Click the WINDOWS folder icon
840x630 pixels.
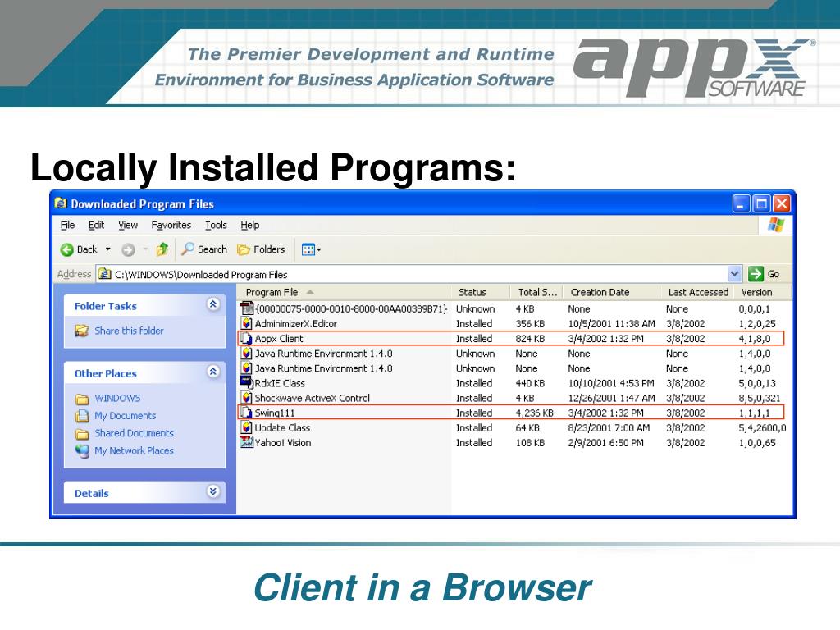point(82,399)
